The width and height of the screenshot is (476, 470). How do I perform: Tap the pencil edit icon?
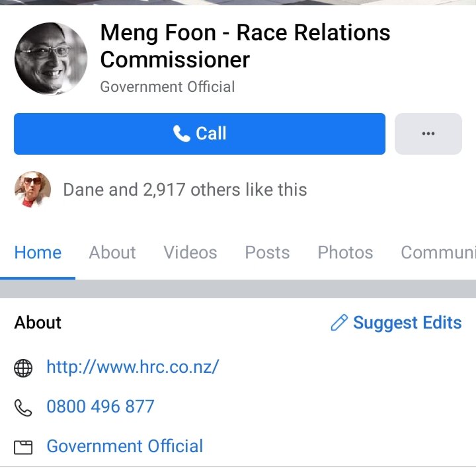tap(339, 323)
